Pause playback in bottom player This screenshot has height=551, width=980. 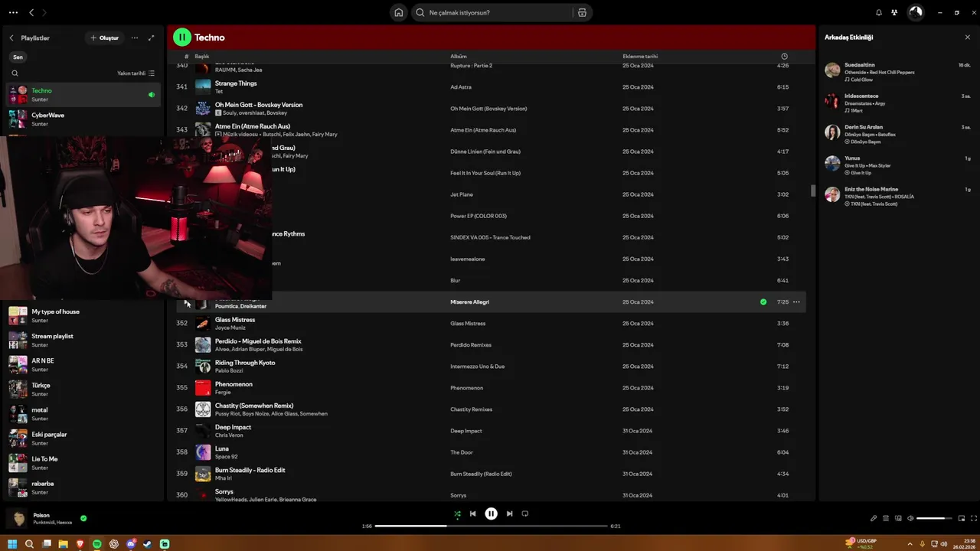pyautogui.click(x=491, y=514)
